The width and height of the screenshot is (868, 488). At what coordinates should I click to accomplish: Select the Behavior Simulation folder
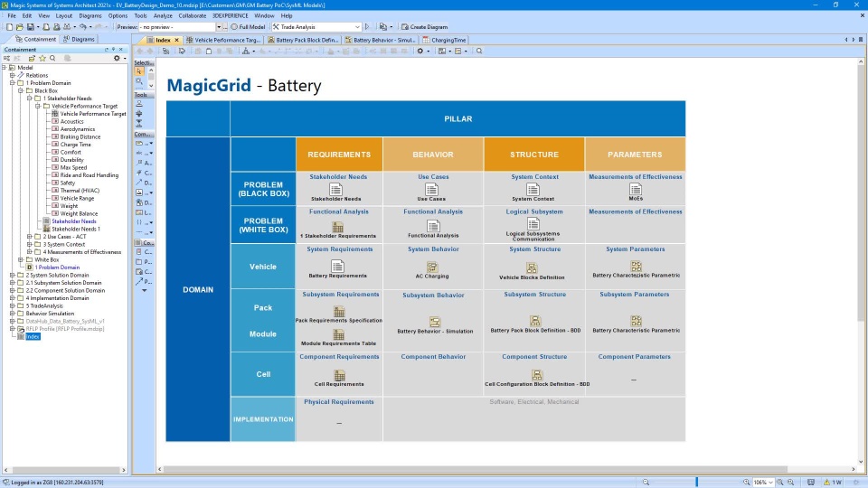point(49,314)
